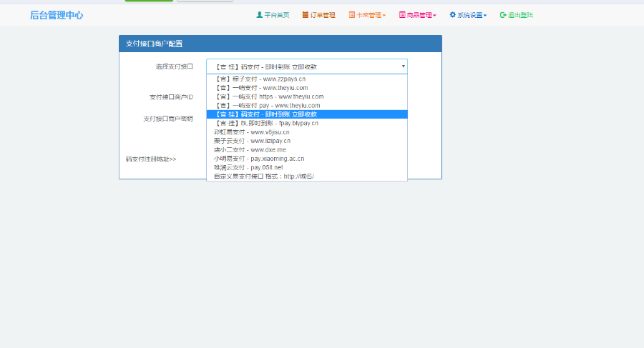Open 码支付注册地址>> link
This screenshot has width=644, height=348.
(x=151, y=159)
